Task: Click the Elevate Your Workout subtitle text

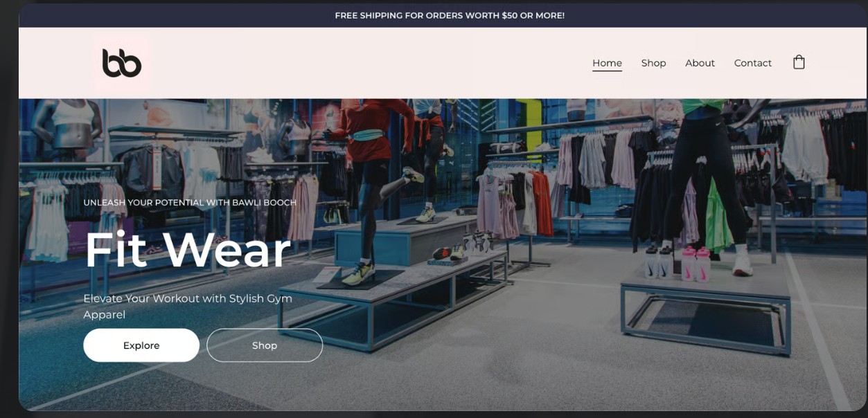Action: click(x=187, y=305)
